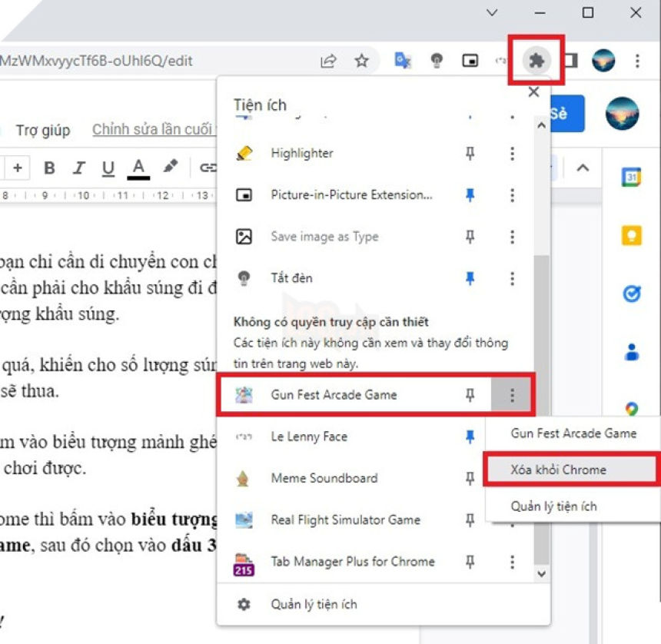The image size is (661, 644).
Task: Unpin the Le Lenny Face extension
Action: 470,437
